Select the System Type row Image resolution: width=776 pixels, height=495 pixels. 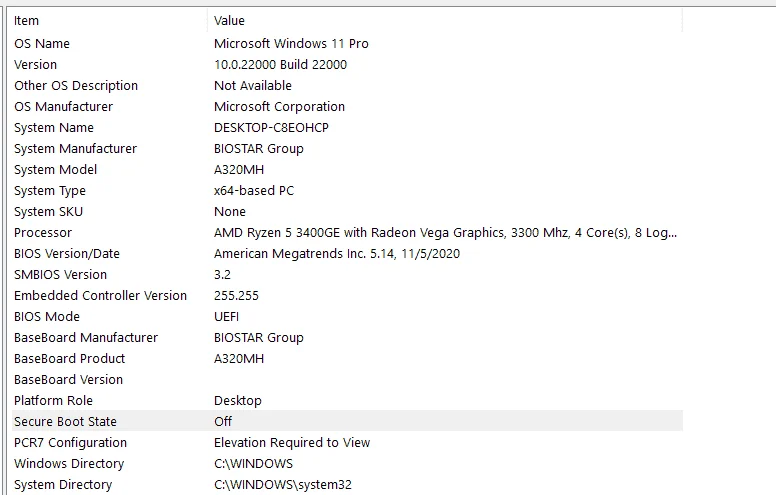[347, 191]
